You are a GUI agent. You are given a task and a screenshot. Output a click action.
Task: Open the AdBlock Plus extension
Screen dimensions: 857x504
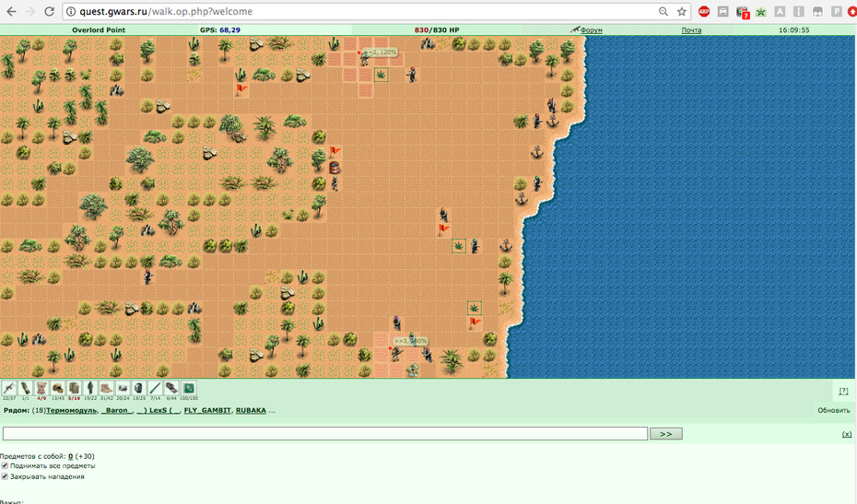click(x=704, y=11)
